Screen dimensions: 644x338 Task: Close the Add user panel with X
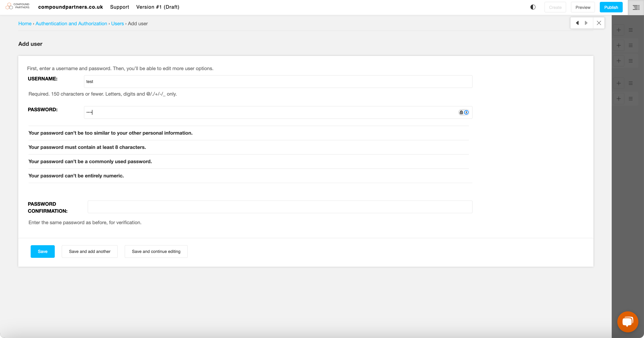pos(599,23)
